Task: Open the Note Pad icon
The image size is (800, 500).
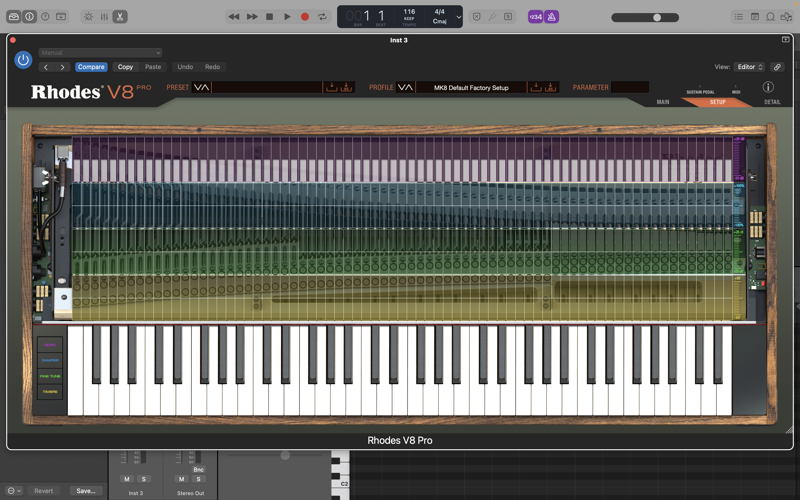Action: [x=755, y=17]
